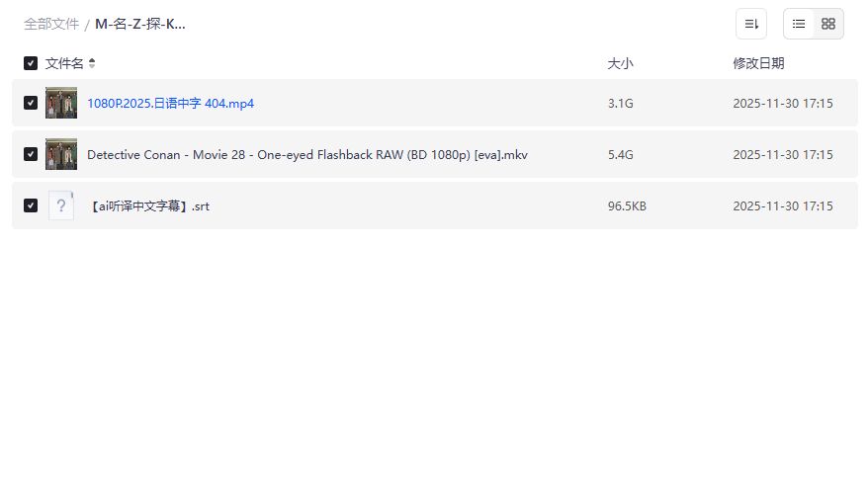Switch to grid view
The width and height of the screenshot is (868, 489).
[828, 24]
